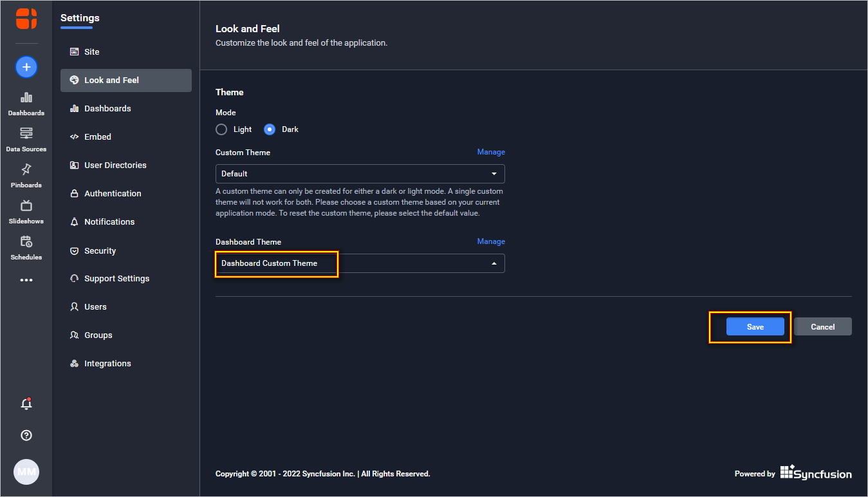Viewport: 868px width, 497px height.
Task: Open the Site settings menu item
Action: [92, 52]
